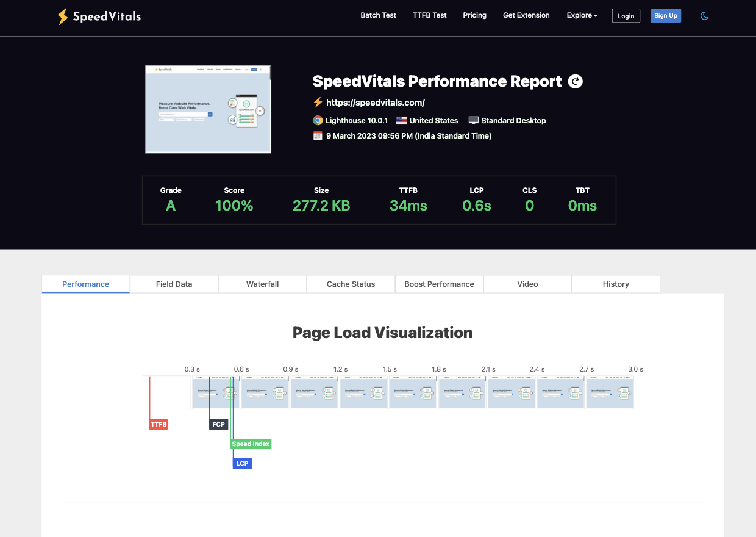
Task: Select the 1.2 s filmstrip frame
Action: (x=364, y=392)
